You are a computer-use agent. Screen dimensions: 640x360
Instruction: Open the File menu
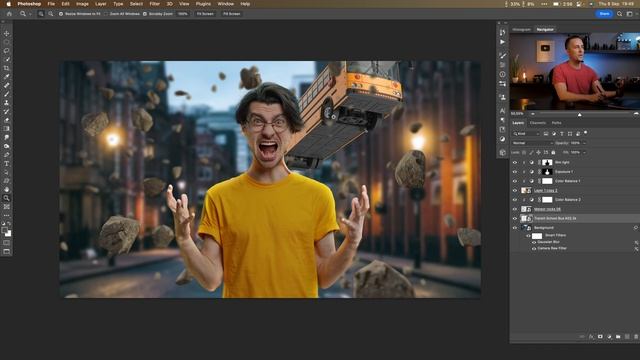click(51, 4)
